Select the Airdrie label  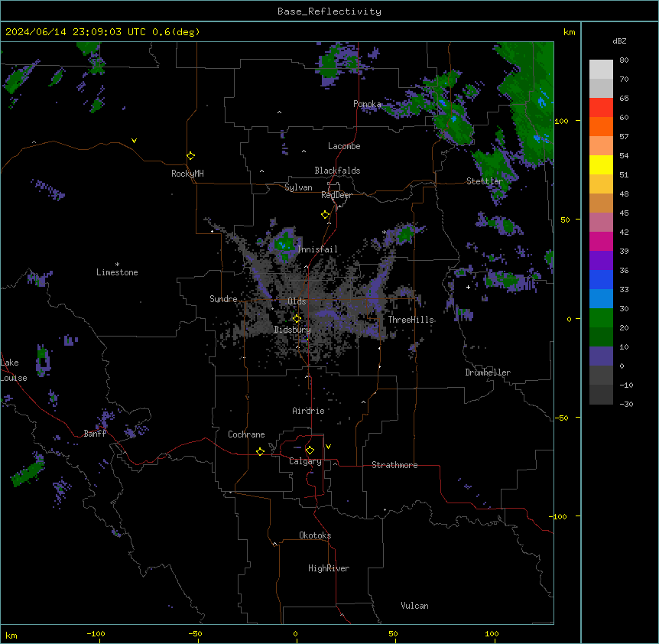point(308,411)
